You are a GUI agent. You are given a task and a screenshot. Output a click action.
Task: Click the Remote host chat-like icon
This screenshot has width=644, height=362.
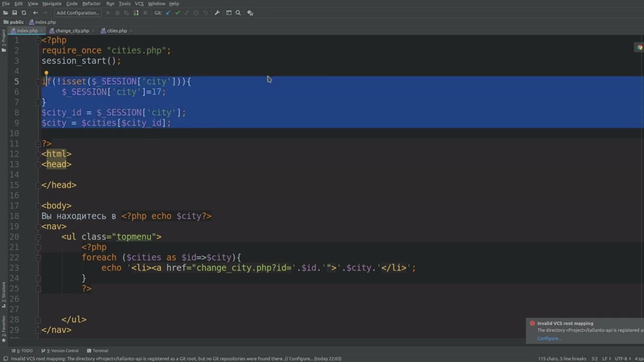pyautogui.click(x=250, y=13)
